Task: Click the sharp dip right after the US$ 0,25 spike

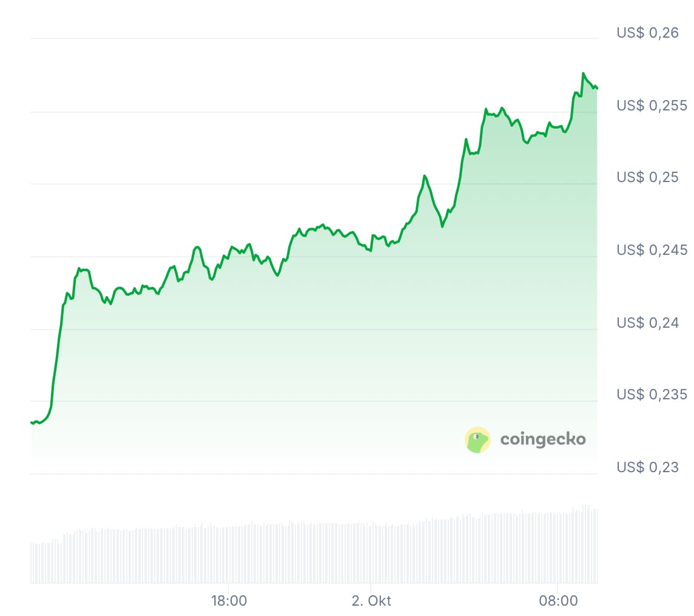Action: coord(442,226)
